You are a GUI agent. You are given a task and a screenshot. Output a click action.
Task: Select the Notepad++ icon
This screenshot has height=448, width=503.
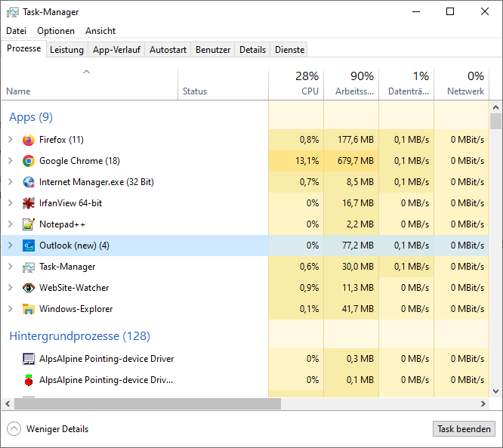click(x=29, y=224)
